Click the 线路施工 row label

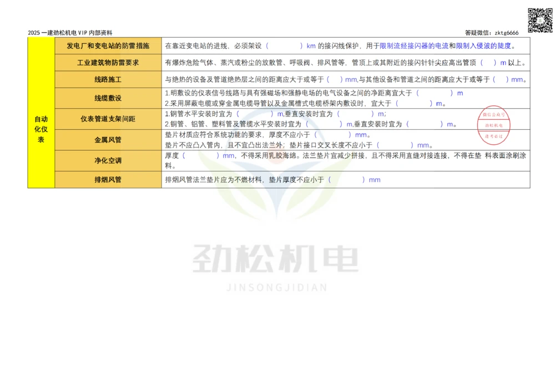point(107,79)
